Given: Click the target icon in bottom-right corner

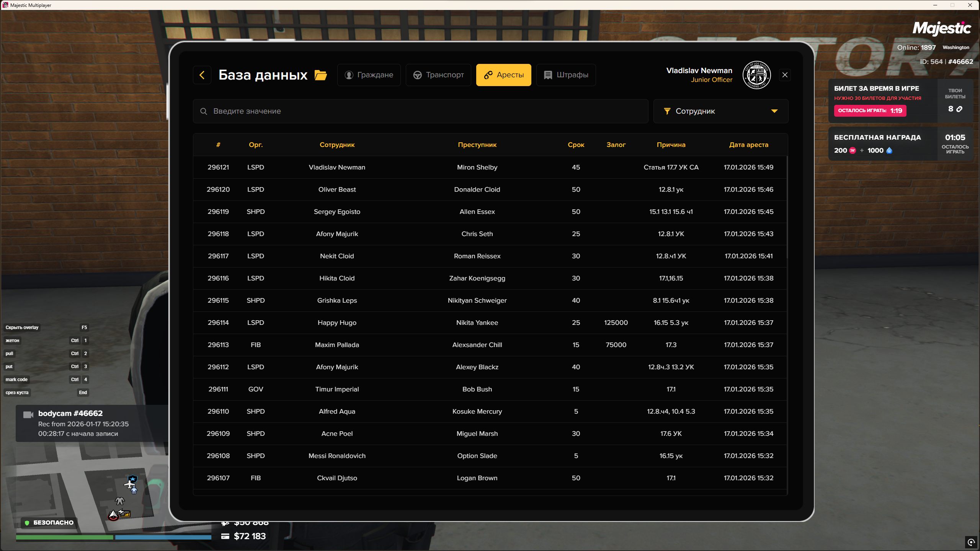Looking at the screenshot, I should [971, 542].
